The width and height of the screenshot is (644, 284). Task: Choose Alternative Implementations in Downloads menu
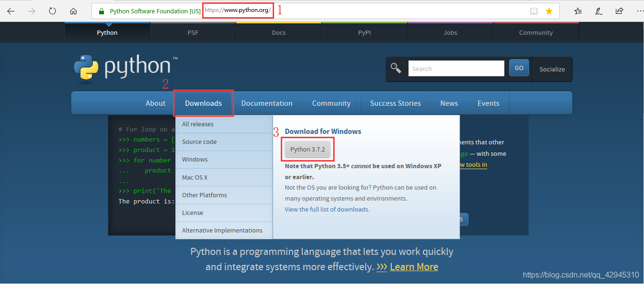tap(224, 231)
